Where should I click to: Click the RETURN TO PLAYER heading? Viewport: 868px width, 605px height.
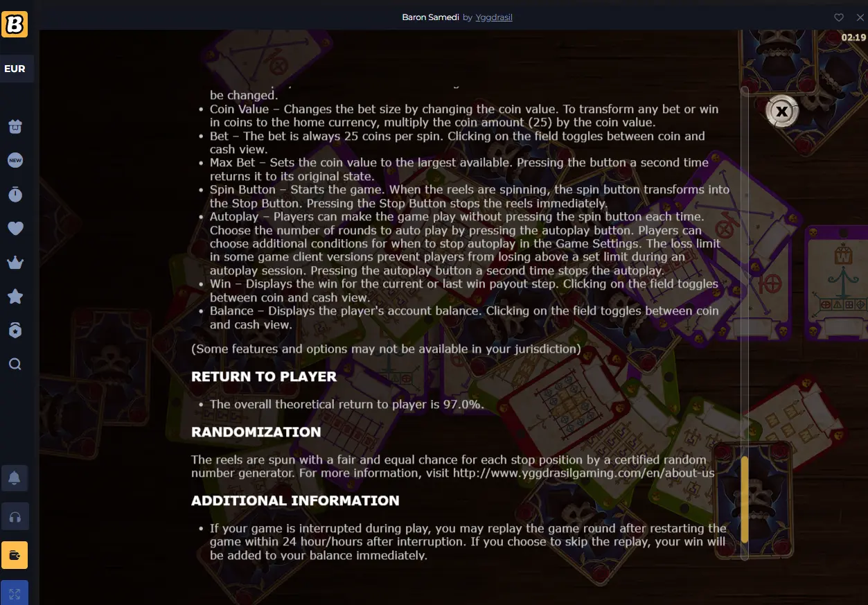[264, 377]
